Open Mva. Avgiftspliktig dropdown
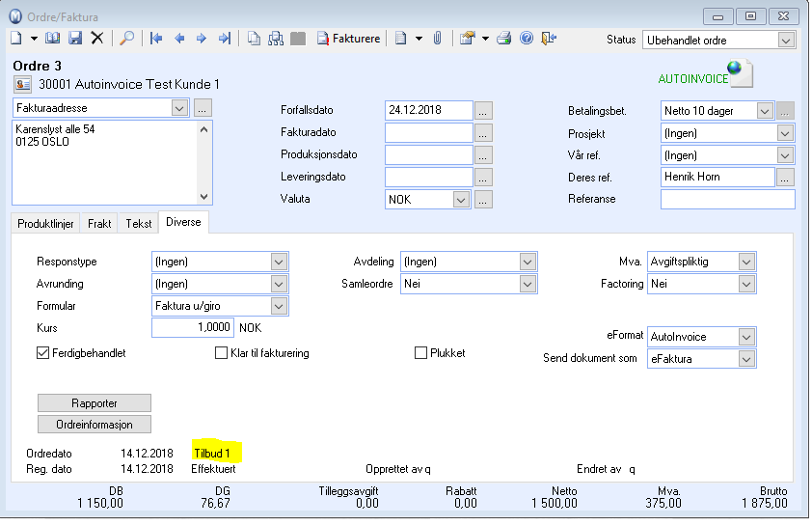Screen dimensions: 812x525 pyautogui.click(x=746, y=262)
